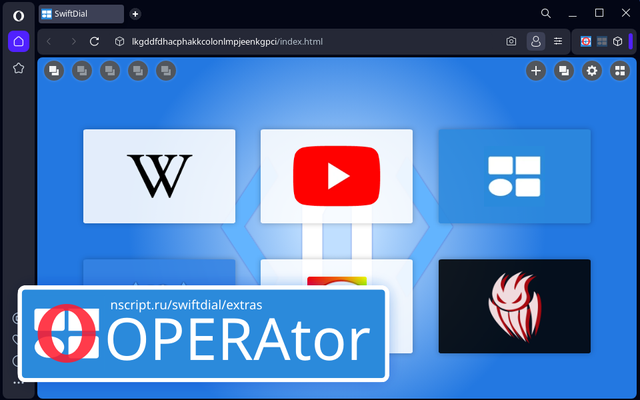Add a new dial group button
The height and width of the screenshot is (400, 640).
click(564, 71)
